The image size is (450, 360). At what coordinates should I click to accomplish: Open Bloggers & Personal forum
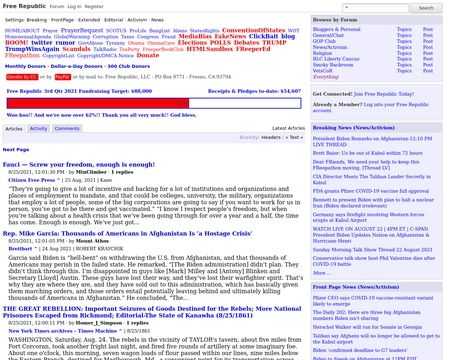(336, 29)
